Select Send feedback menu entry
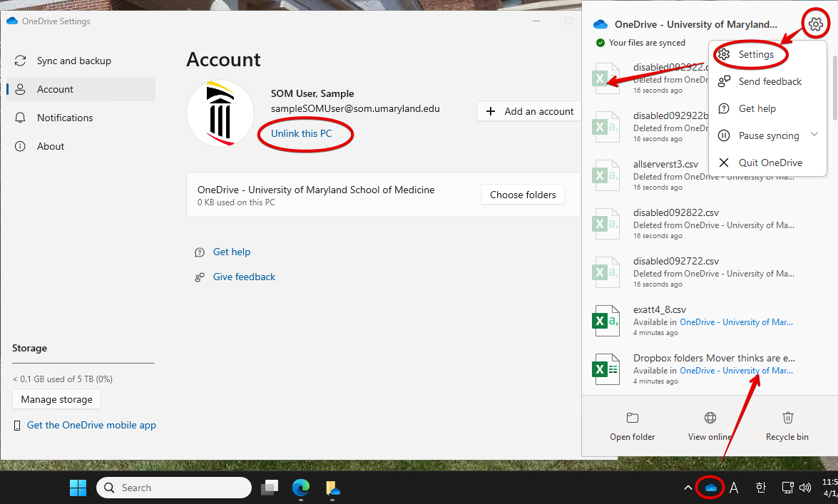 [x=770, y=81]
